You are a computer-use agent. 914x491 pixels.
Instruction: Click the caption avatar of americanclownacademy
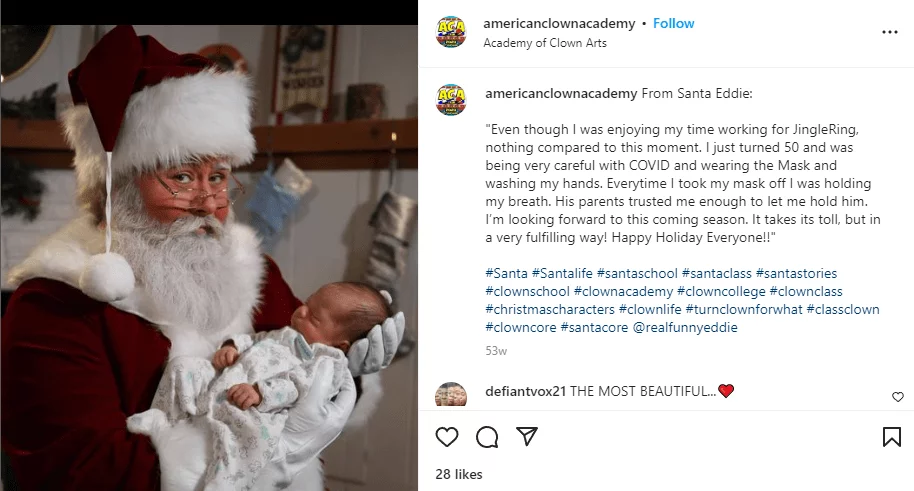click(x=451, y=99)
